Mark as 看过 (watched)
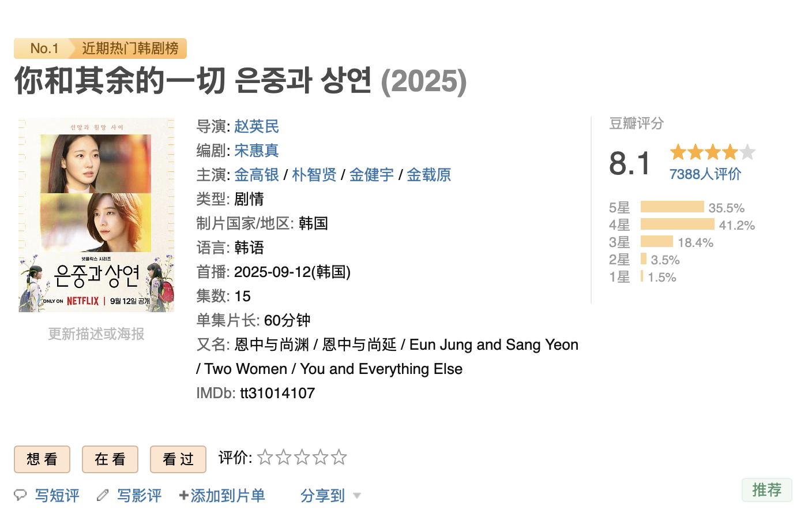The image size is (812, 524). click(178, 459)
